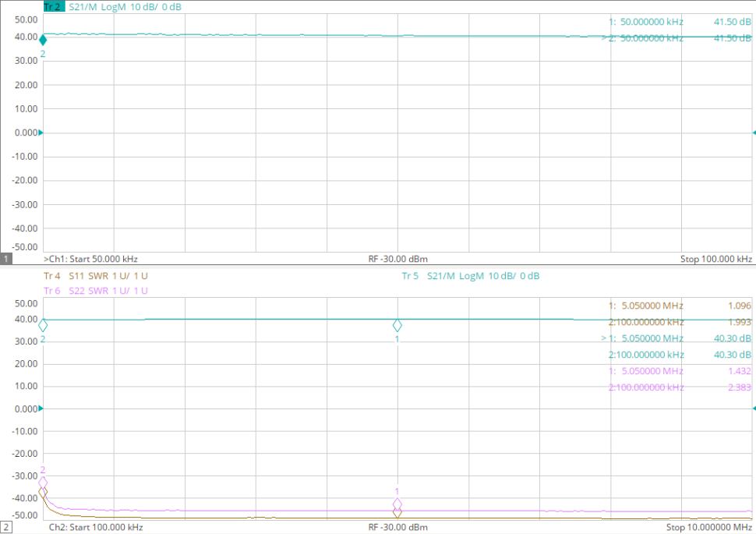Image resolution: width=756 pixels, height=534 pixels.
Task: Click the pink Tr 6 marker 2 diamond
Action: point(43,483)
